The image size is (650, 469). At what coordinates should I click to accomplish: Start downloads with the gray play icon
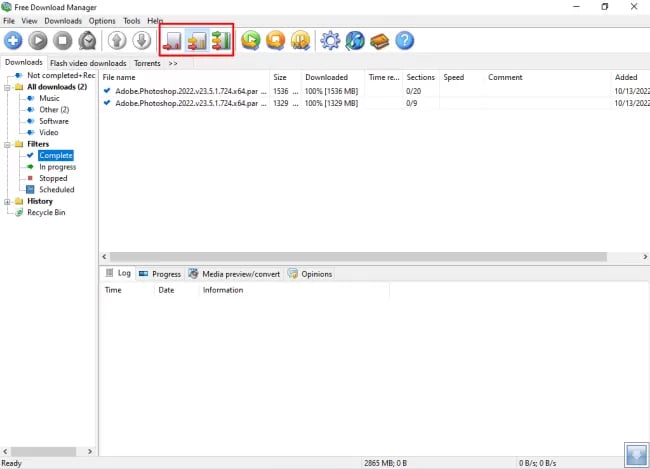click(x=38, y=41)
